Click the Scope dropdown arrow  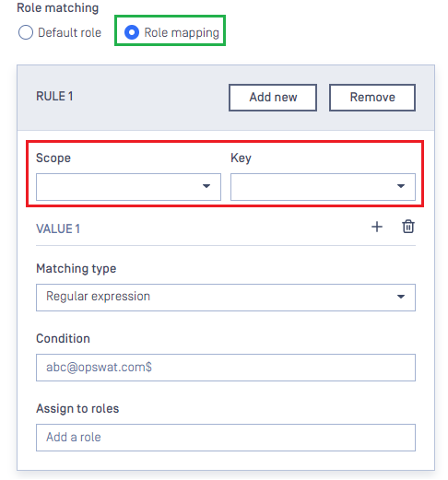tap(206, 186)
